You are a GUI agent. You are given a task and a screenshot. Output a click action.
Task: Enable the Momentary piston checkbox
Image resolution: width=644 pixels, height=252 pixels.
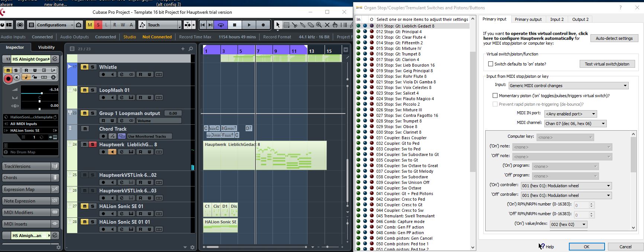495,96
